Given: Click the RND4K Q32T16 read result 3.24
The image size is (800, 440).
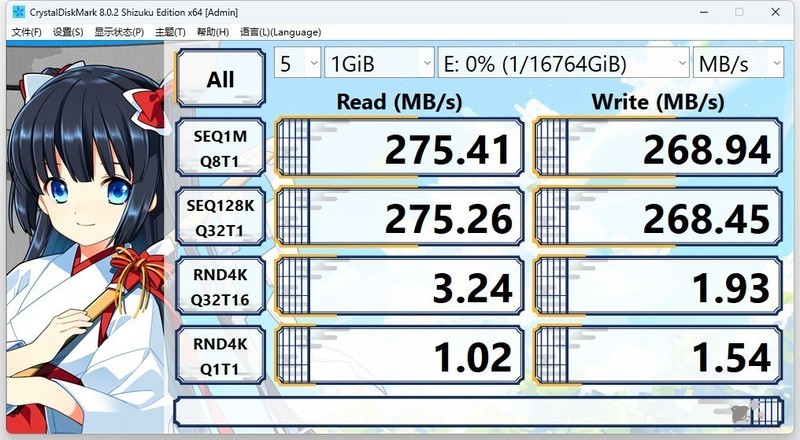Looking at the screenshot, I should click(399, 287).
